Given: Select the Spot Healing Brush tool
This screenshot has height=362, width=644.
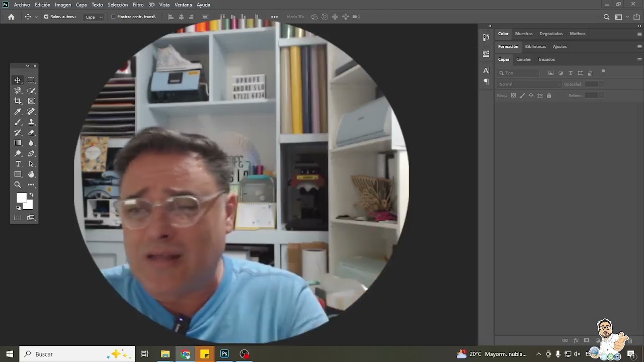Looking at the screenshot, I should pos(31,112).
